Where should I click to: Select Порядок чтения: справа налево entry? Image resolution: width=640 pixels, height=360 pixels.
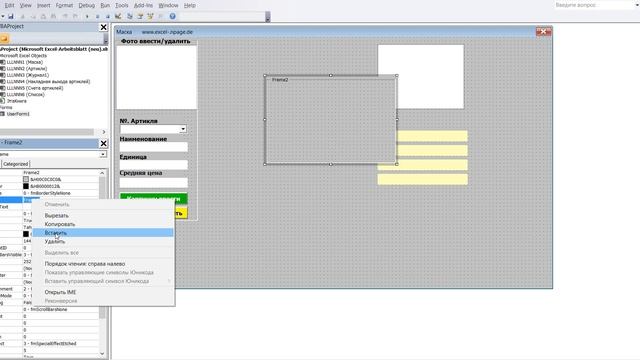coord(104,264)
